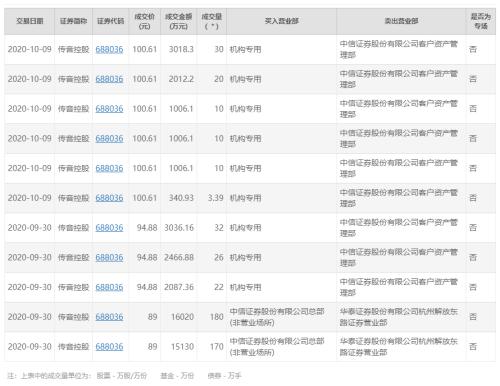Click footnote text 债券 - 万手

coord(224,376)
